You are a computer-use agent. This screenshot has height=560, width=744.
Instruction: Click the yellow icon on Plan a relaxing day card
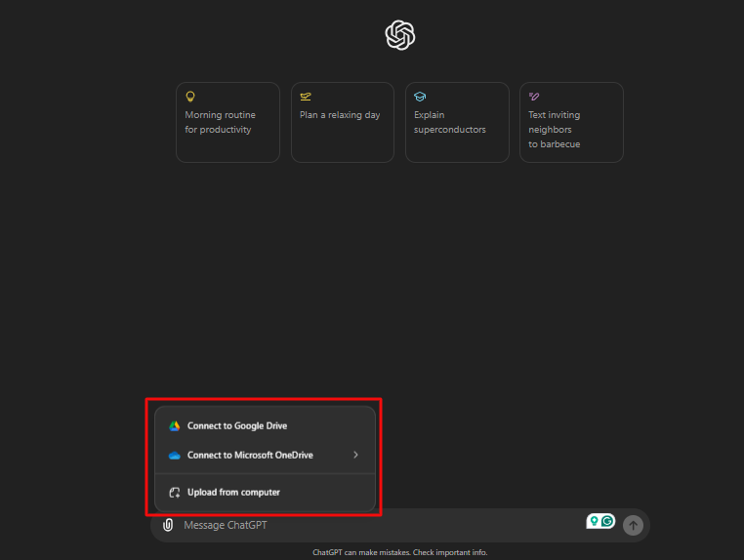306,97
